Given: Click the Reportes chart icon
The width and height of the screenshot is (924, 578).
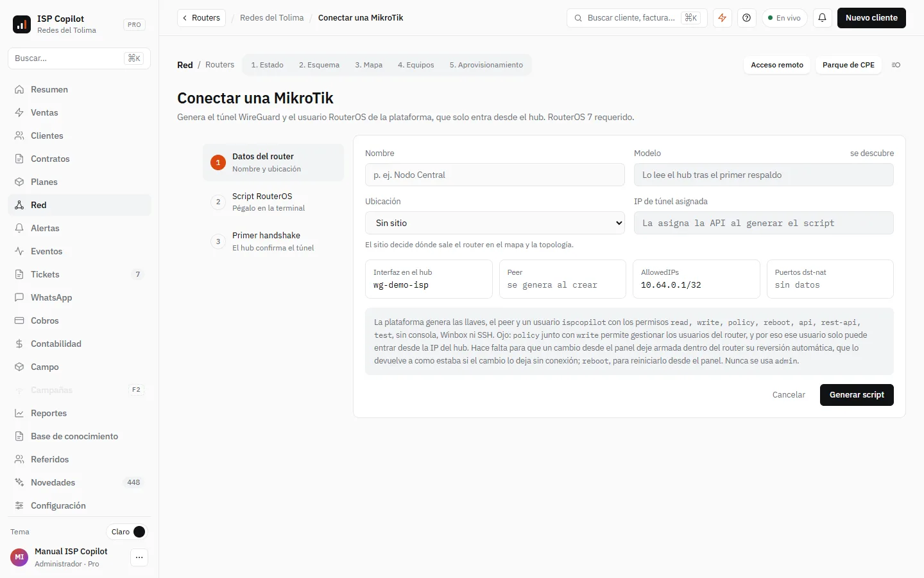Looking at the screenshot, I should [x=19, y=413].
